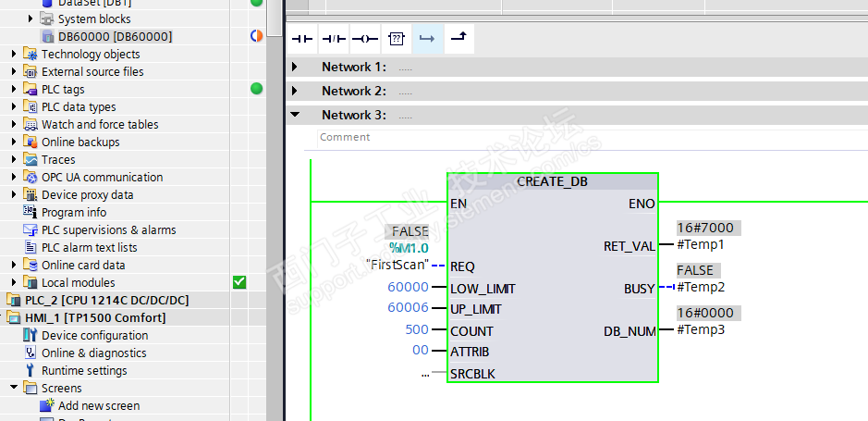Click the SRCBLK empty operand placeholder

tap(425, 374)
